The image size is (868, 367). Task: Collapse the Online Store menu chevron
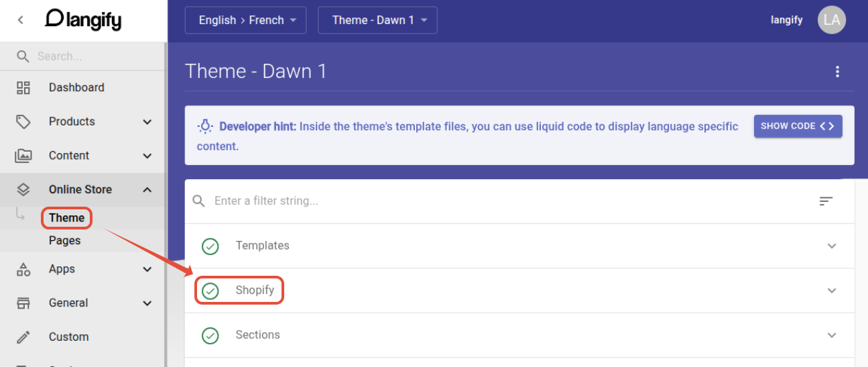(x=147, y=190)
